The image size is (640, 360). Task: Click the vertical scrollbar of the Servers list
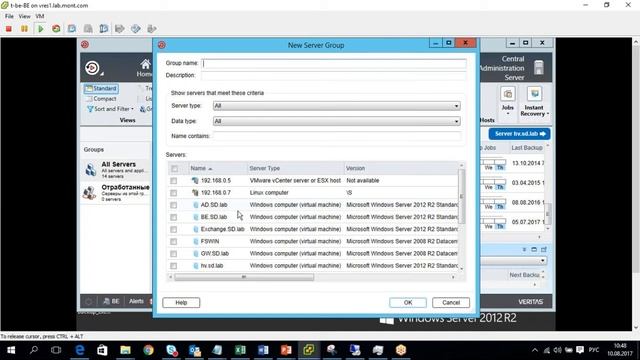pos(462,196)
